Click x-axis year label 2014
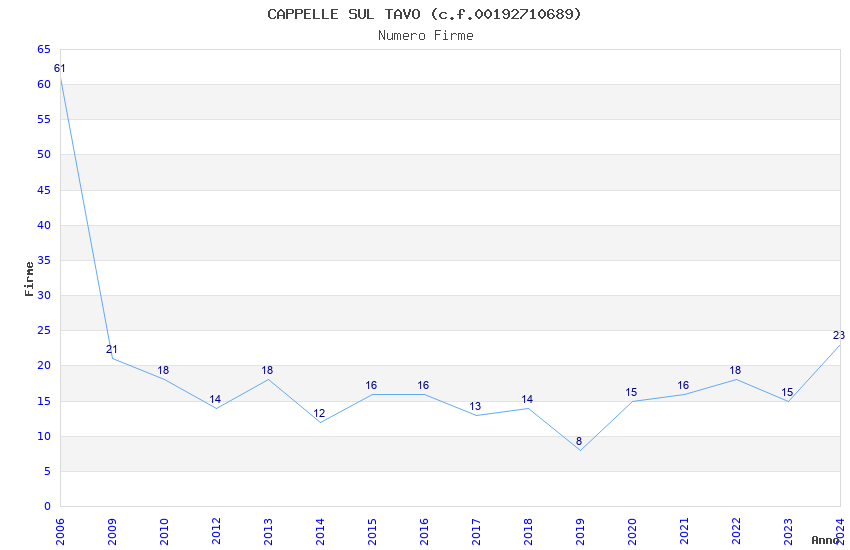Screen dimensions: 850x550 click(320, 532)
